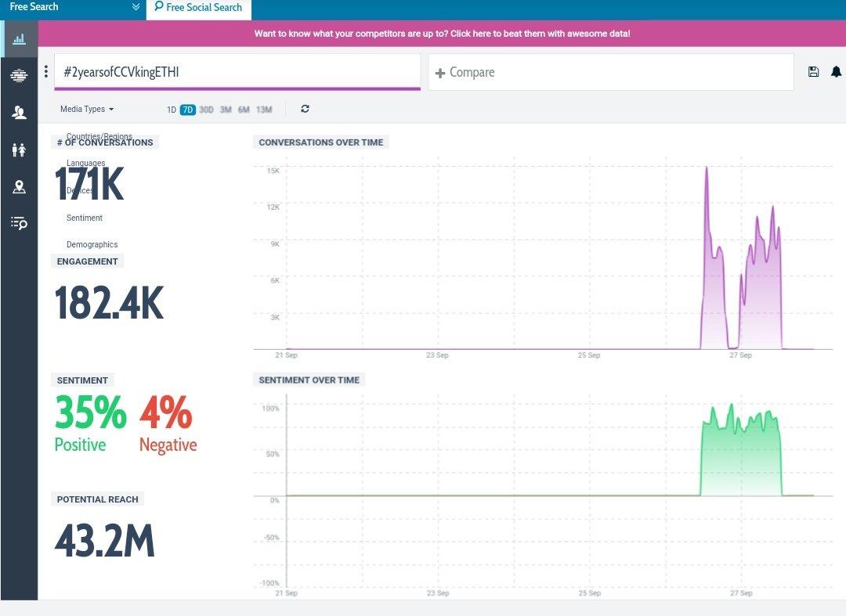Screen dimensions: 846x616
Task: Expand the Free Search chevron dropdown
Action: click(x=136, y=6)
